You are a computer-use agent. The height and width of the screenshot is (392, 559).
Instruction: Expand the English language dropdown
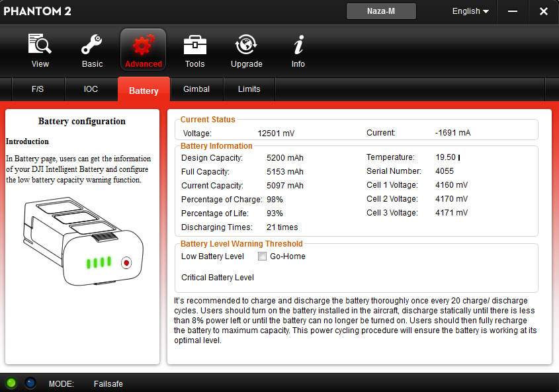point(470,11)
